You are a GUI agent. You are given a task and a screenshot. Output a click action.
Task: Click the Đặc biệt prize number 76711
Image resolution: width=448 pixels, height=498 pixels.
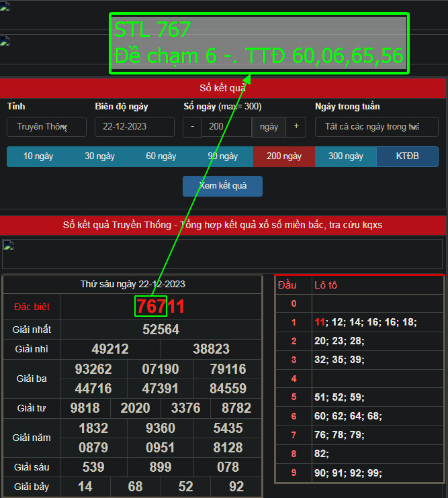(x=161, y=307)
